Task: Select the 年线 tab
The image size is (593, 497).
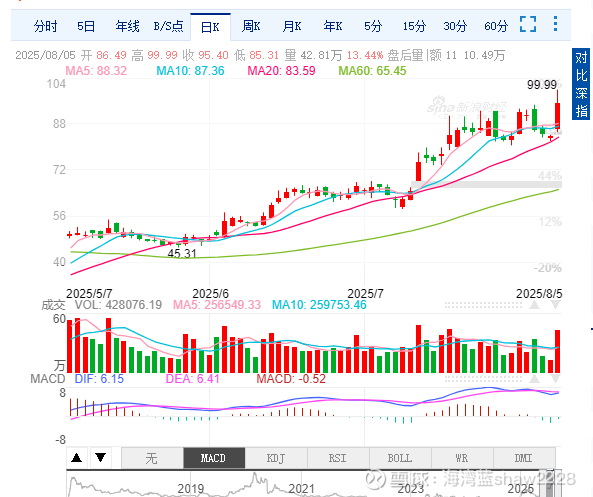Action: (x=127, y=26)
